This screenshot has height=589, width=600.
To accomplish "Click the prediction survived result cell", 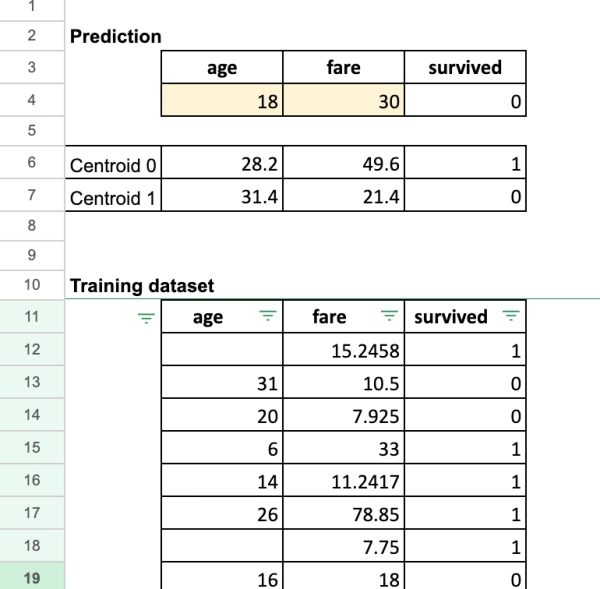I will (463, 101).
